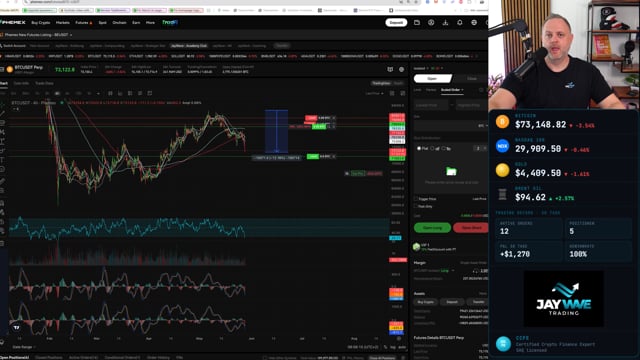Screen dimensions: 640x360
Task: Switch to the Trade Data tab
Action: tap(44, 83)
